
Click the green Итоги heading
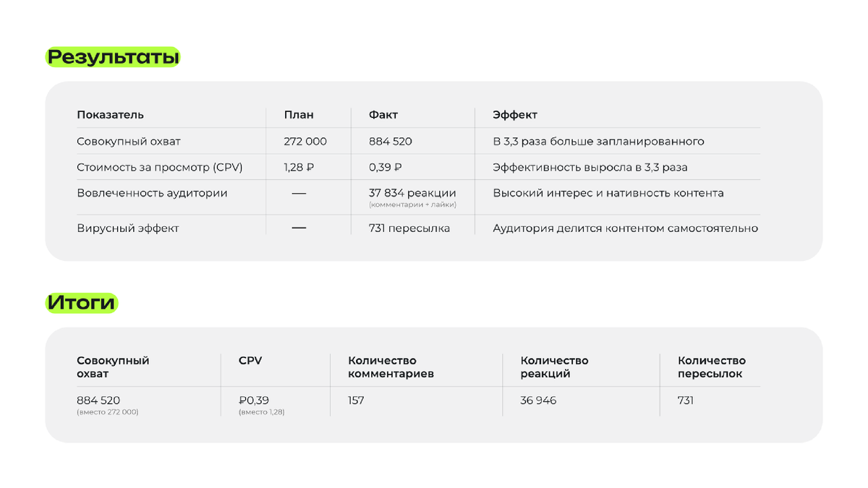pos(81,303)
